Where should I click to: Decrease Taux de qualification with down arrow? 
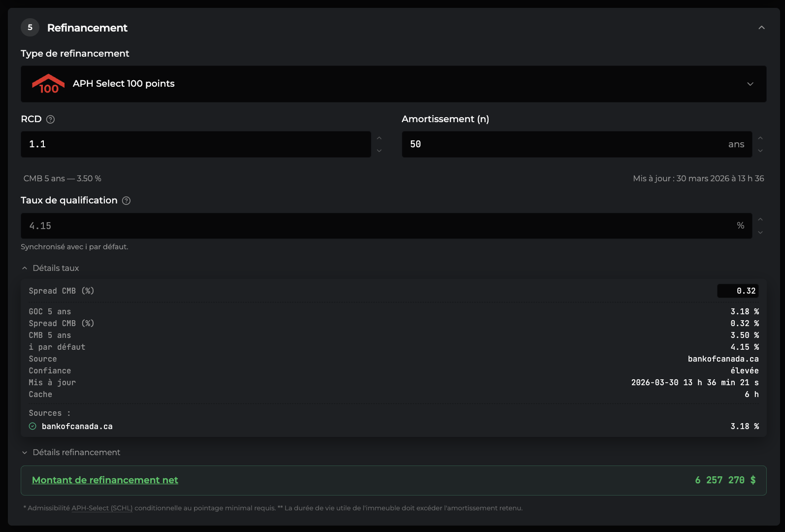click(760, 233)
